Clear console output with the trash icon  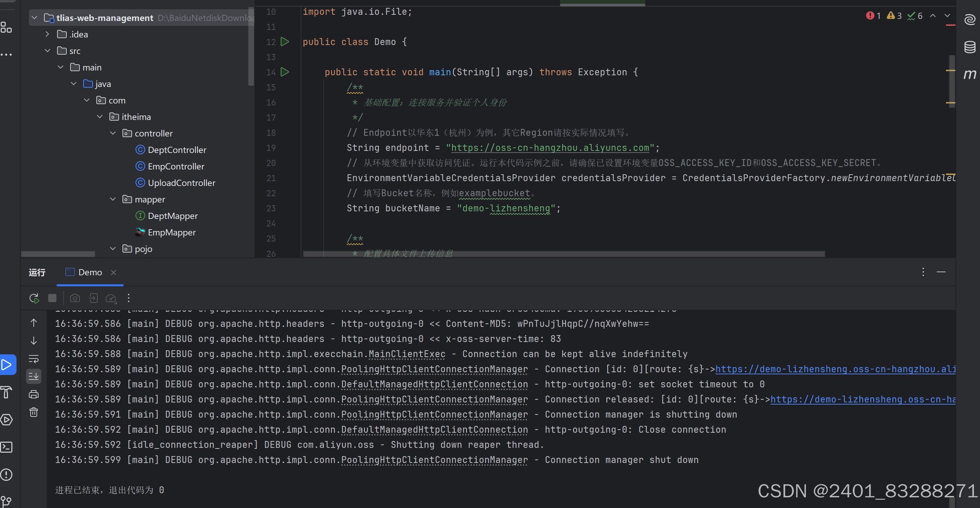[33, 412]
